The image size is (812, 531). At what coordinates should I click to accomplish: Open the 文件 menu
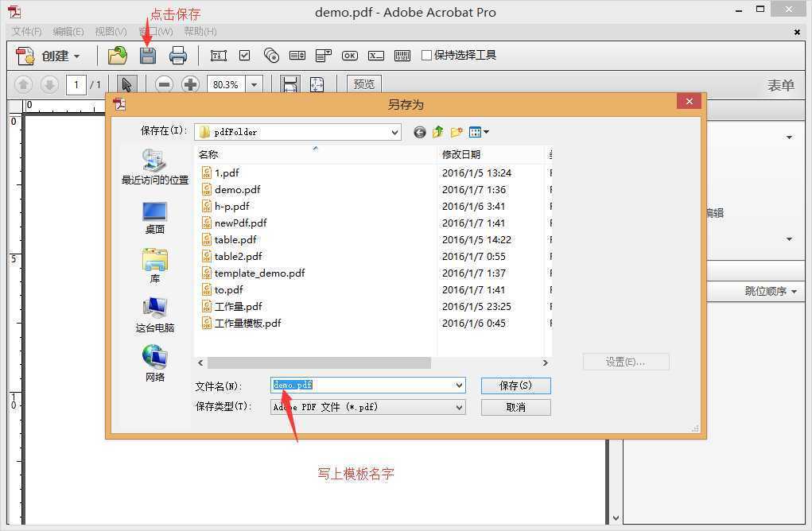click(x=26, y=32)
